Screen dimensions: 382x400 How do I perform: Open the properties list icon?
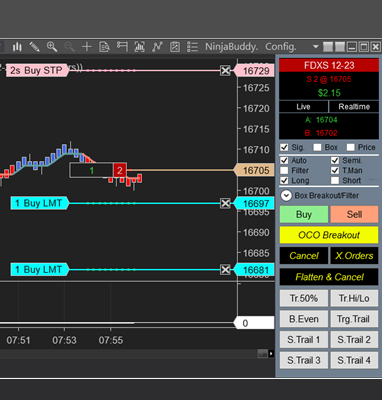tap(192, 47)
